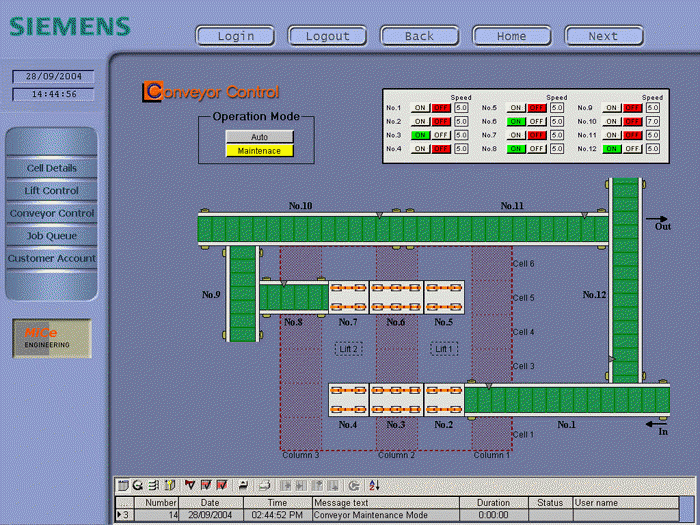Viewport: 700px width, 525px height.
Task: Click the sort icon in message toolbar
Action: 374,485
